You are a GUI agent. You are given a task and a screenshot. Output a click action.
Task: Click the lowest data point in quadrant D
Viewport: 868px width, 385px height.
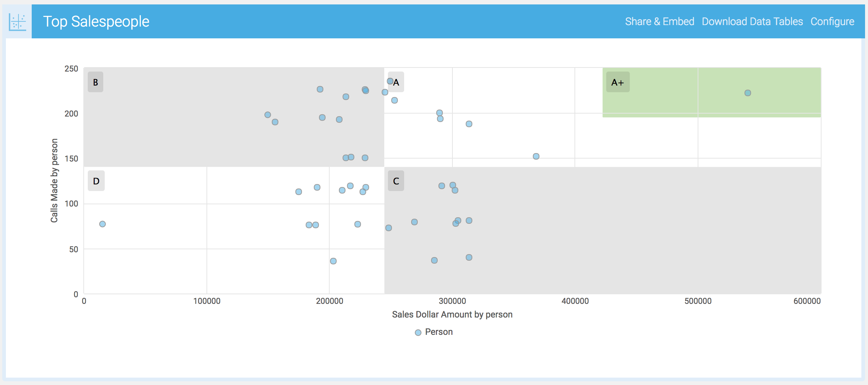333,261
